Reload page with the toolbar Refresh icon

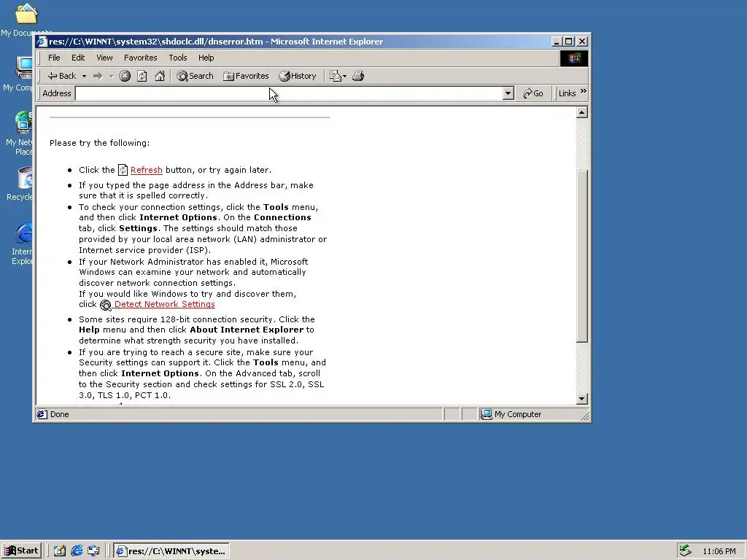pyautogui.click(x=142, y=76)
